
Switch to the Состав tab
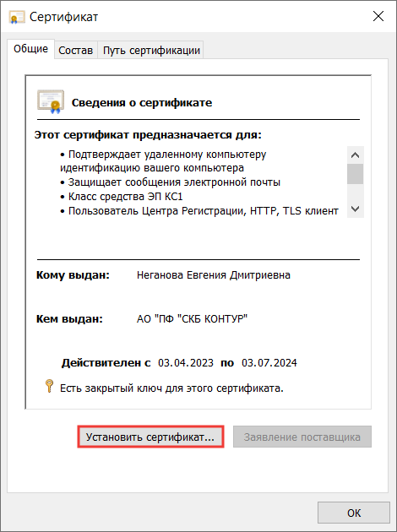pyautogui.click(x=76, y=50)
